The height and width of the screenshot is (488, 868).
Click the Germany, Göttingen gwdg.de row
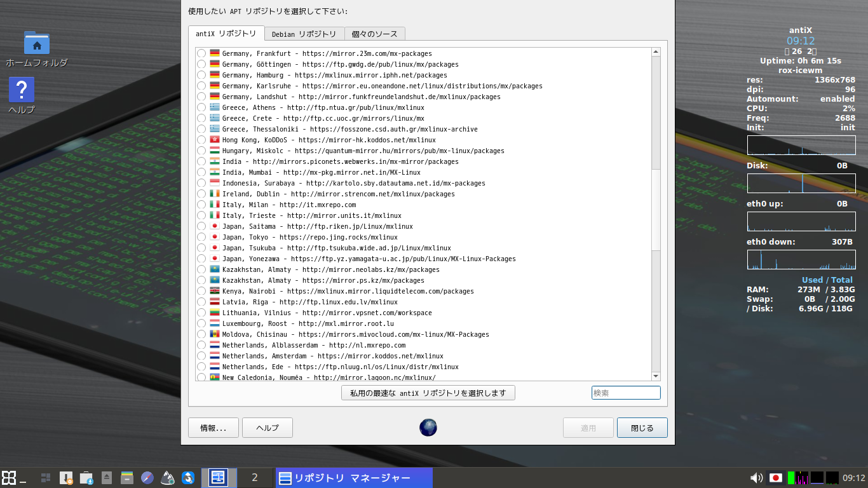341,64
